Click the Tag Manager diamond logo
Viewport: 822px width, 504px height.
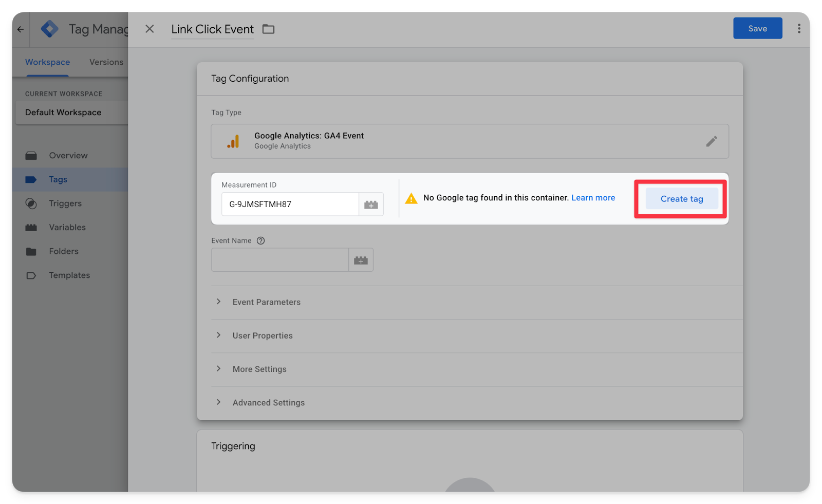(50, 29)
